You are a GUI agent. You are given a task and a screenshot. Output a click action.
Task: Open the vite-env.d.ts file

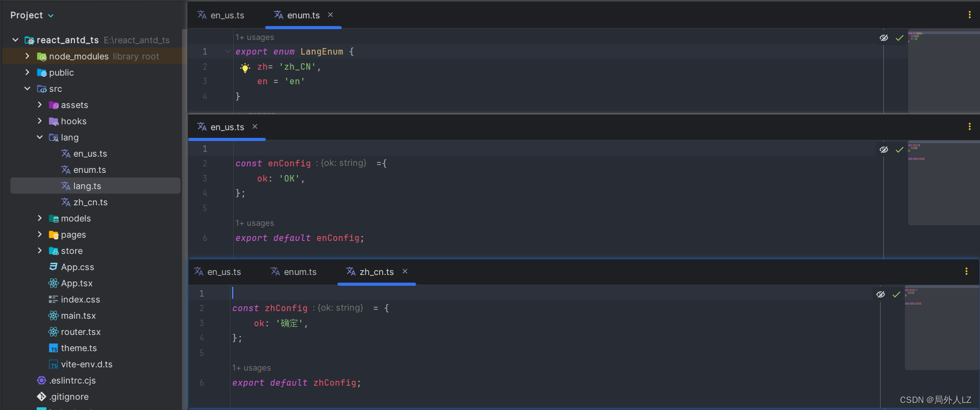pos(87,364)
